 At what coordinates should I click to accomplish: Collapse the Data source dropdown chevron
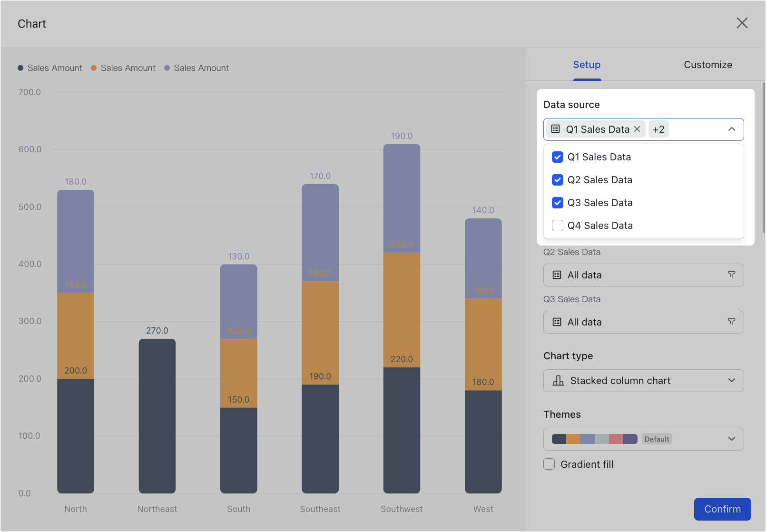(732, 129)
